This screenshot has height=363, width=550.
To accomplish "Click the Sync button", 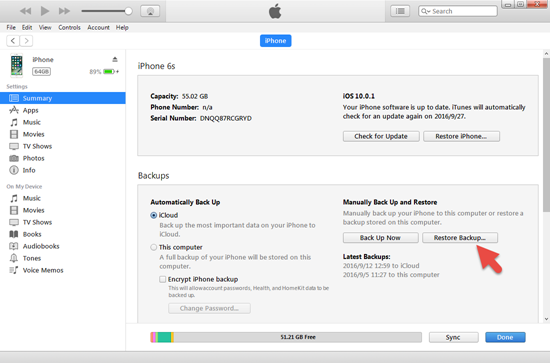I will coord(453,337).
